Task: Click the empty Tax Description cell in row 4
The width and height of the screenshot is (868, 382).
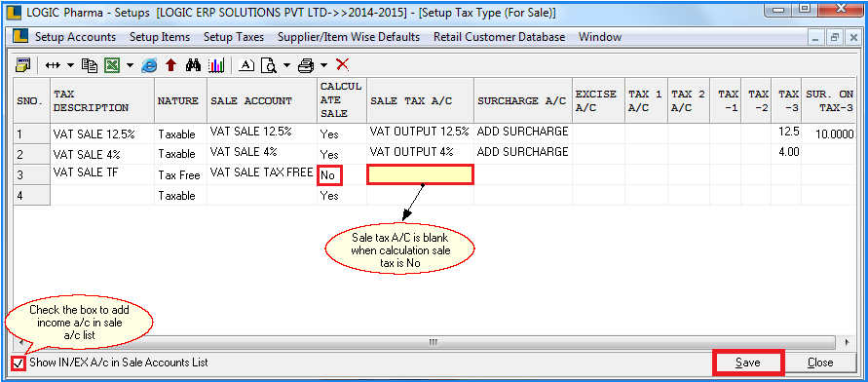Action: point(102,196)
